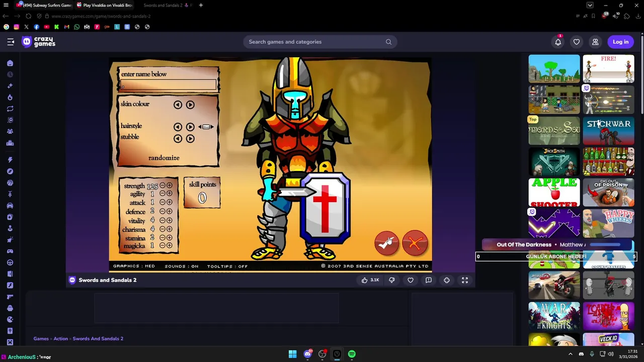Like the game with thumbs up

click(x=370, y=280)
